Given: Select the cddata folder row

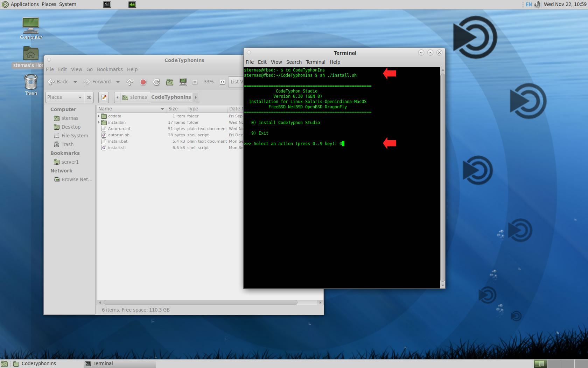Looking at the screenshot, I should [x=170, y=116].
